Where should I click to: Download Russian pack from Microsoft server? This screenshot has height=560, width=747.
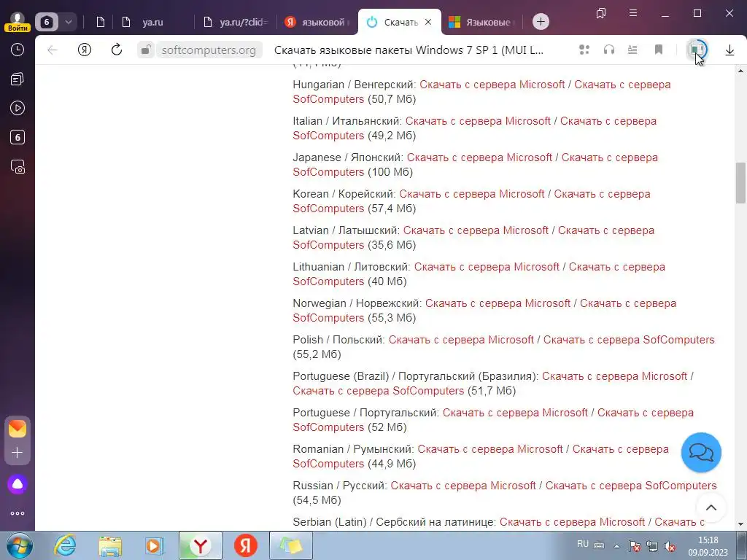click(463, 486)
